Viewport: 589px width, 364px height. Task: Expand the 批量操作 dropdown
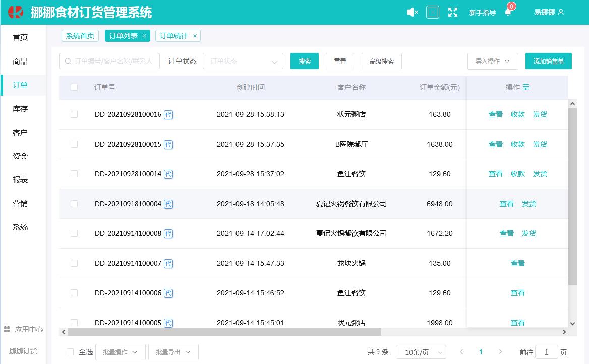pyautogui.click(x=120, y=352)
